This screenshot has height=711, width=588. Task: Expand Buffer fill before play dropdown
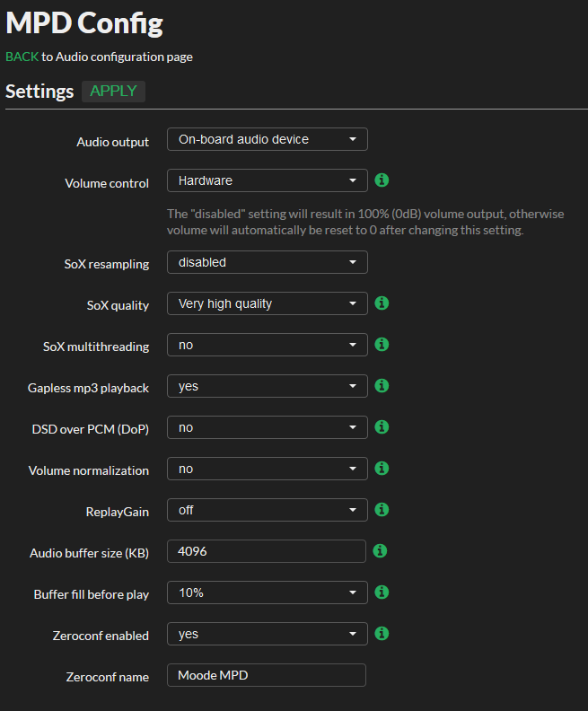(267, 592)
